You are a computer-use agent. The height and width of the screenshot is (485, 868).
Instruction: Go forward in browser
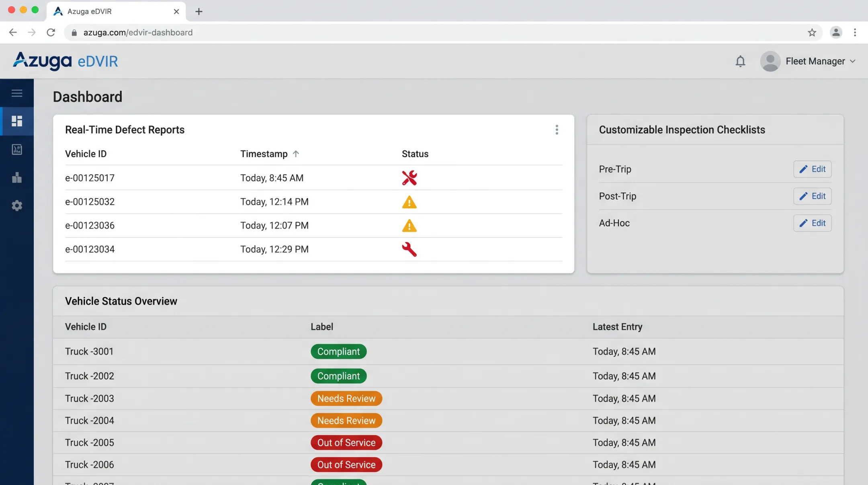[x=32, y=32]
